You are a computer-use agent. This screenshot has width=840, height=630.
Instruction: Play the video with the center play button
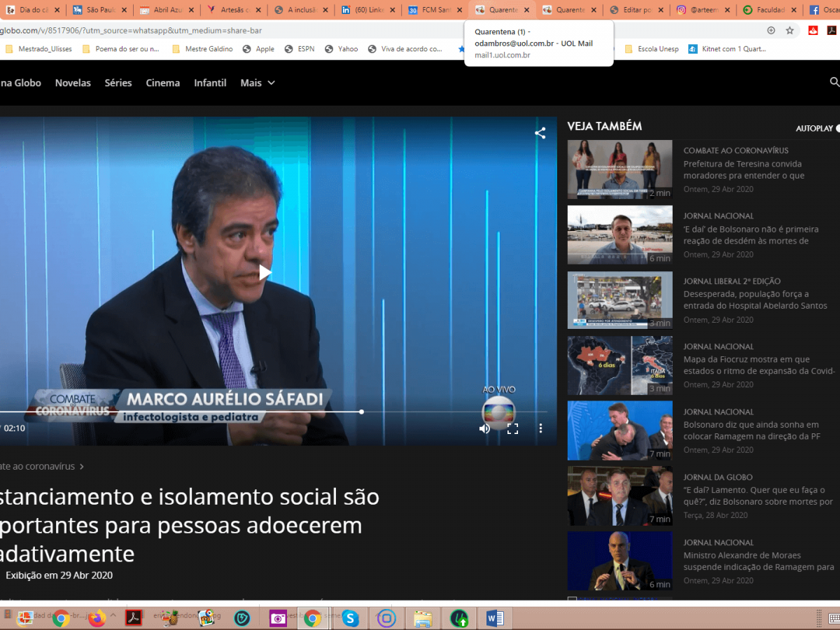(265, 272)
